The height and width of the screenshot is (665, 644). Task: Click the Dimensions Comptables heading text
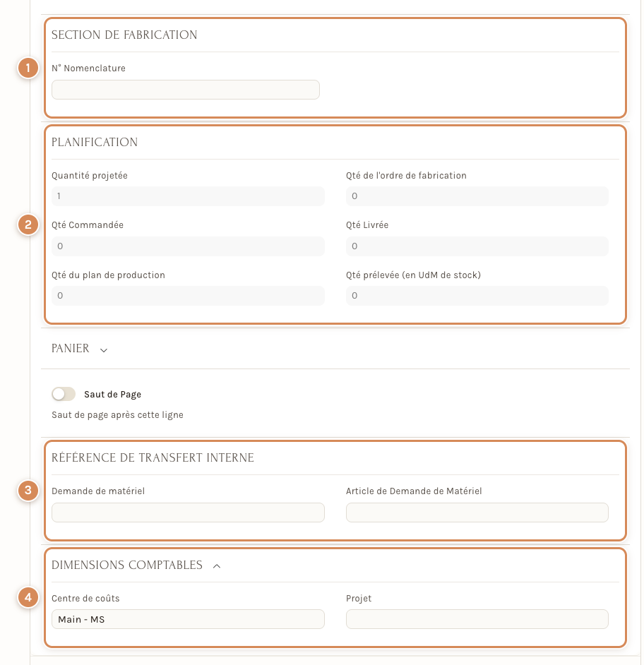[127, 565]
